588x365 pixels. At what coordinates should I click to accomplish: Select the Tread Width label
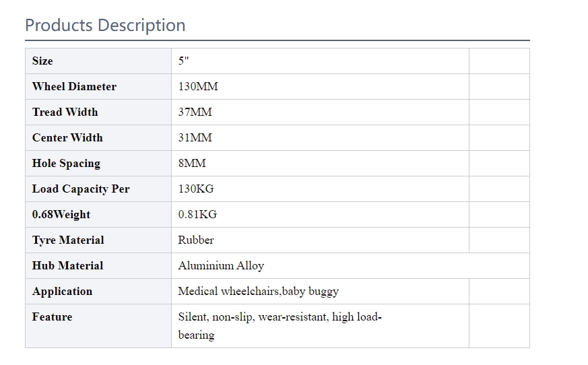point(65,112)
